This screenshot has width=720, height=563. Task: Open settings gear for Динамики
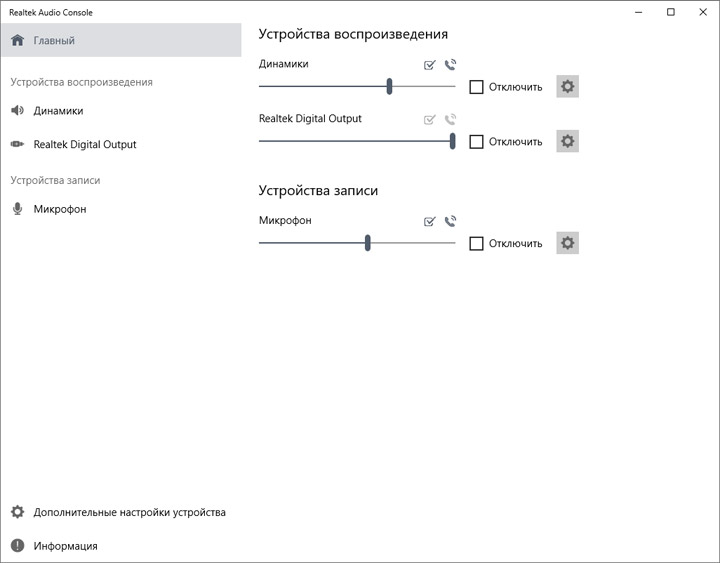(568, 87)
